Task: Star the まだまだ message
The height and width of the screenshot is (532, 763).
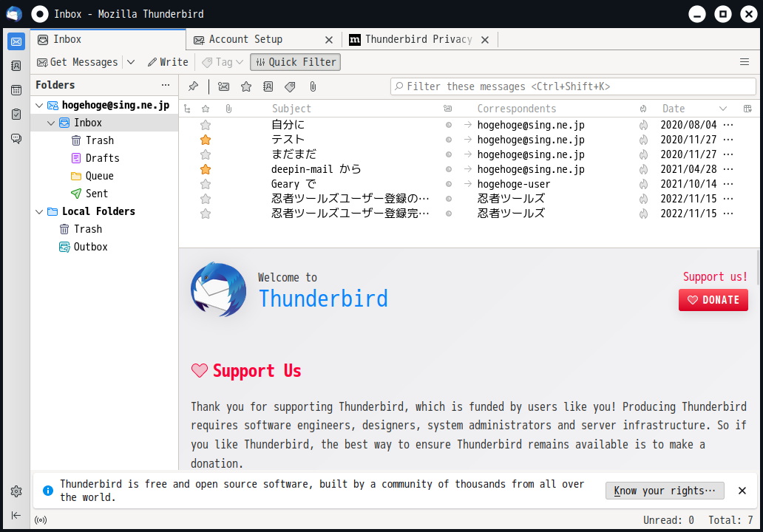Action: tap(206, 154)
